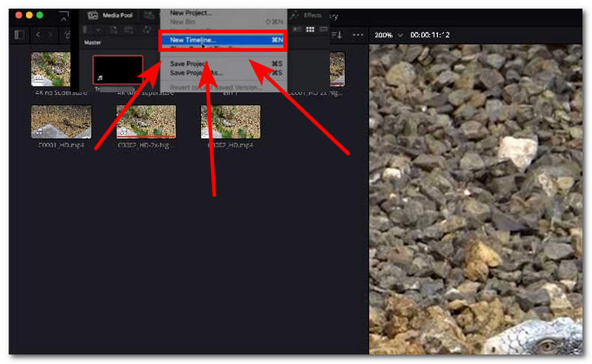Open the Media Pool panel
Screen dimensions: 592x364
[x=110, y=16]
